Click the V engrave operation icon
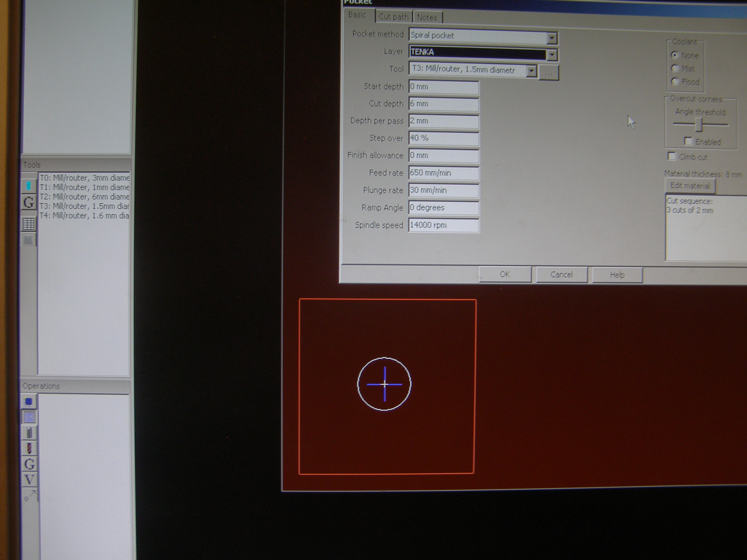 tap(29, 479)
